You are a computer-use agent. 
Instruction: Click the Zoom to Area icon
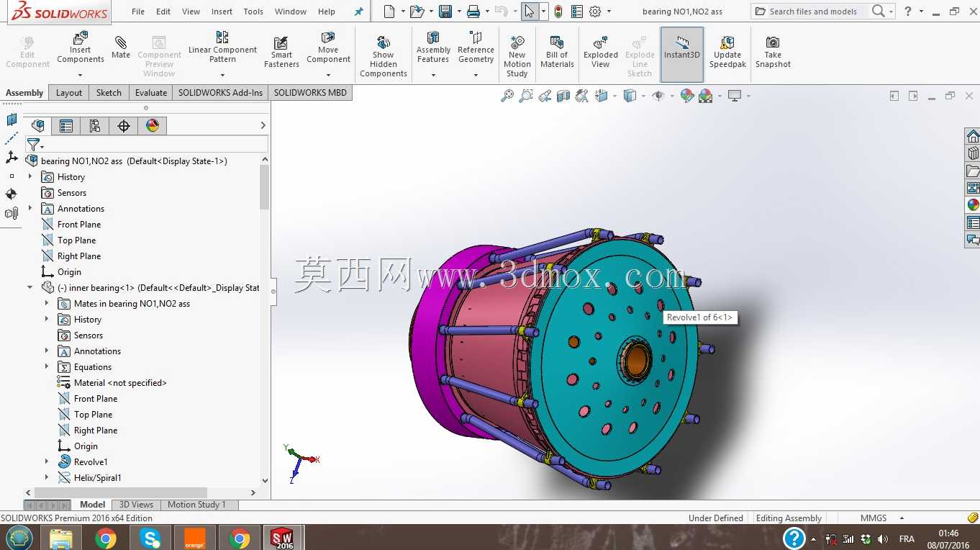526,96
